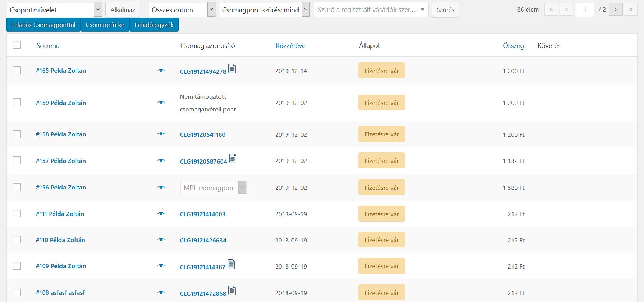Open Csomagpont szűrés: mind dropdown
This screenshot has width=644, height=302.
(x=264, y=10)
